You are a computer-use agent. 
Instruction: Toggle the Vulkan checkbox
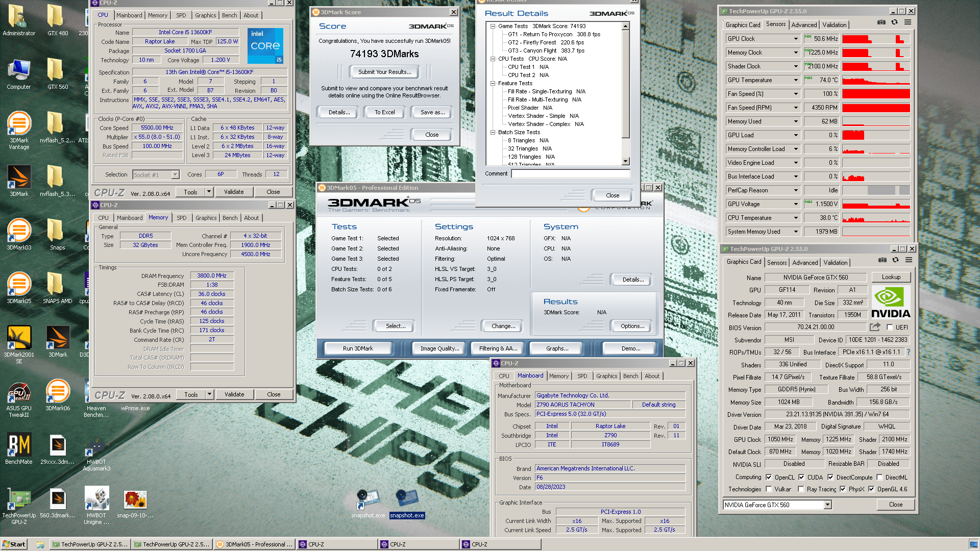769,489
